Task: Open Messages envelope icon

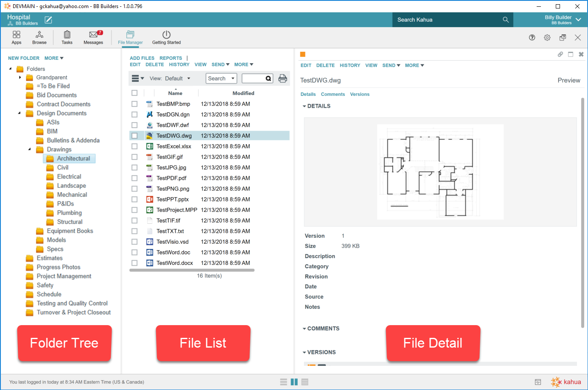Action: click(93, 35)
